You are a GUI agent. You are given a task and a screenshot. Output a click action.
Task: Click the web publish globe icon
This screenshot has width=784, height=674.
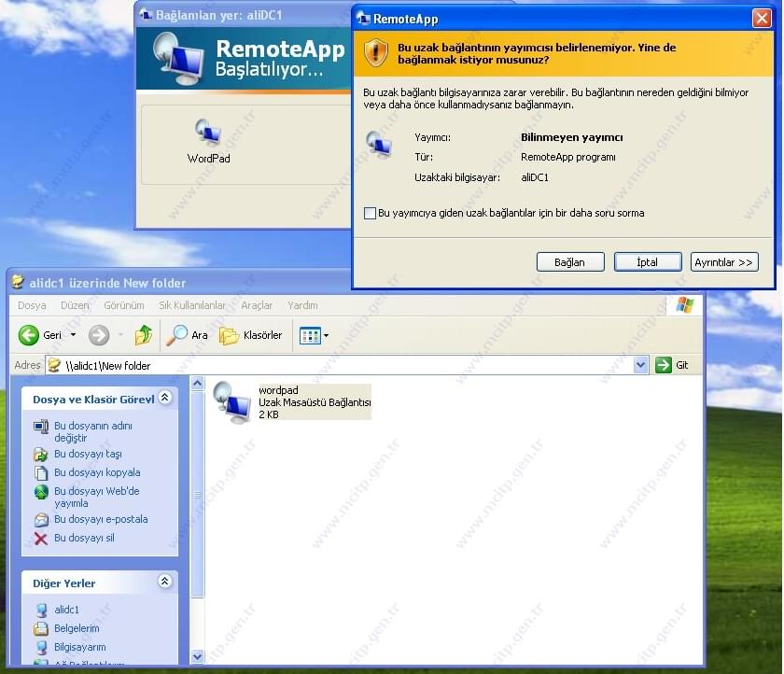click(41, 492)
